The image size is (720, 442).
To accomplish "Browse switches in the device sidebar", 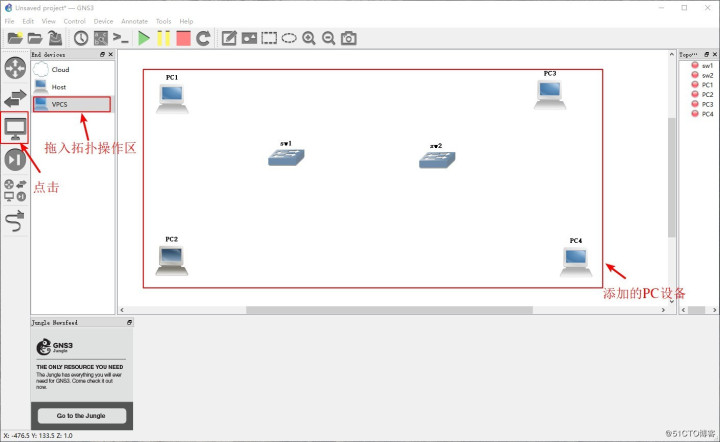I will pos(15,98).
